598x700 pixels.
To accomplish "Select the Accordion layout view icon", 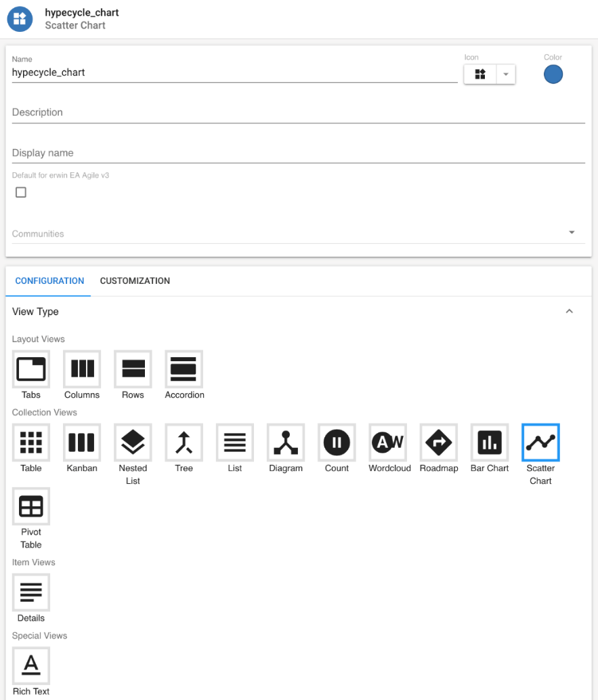I will tap(184, 369).
